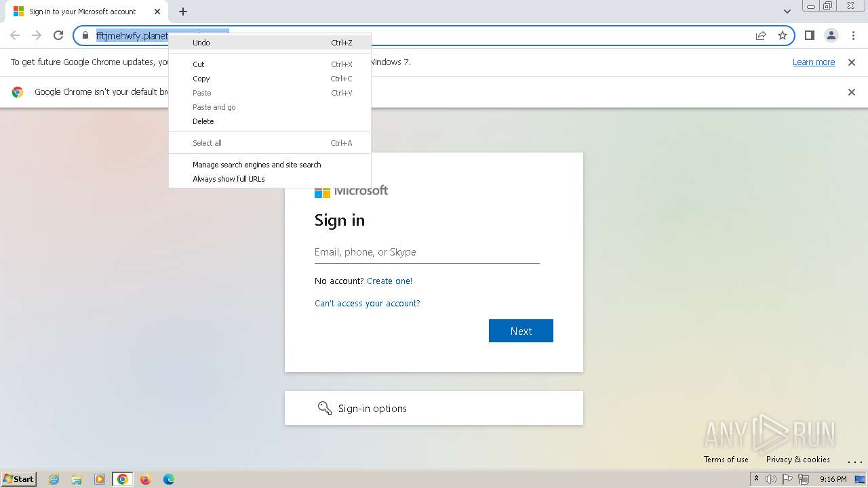Click the 9:16 PM clock

click(833, 479)
